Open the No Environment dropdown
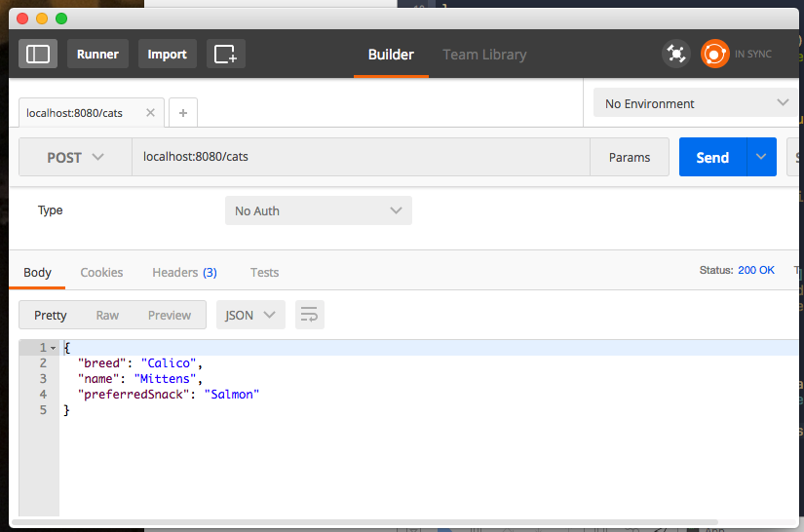This screenshot has height=532, width=804. [x=696, y=103]
